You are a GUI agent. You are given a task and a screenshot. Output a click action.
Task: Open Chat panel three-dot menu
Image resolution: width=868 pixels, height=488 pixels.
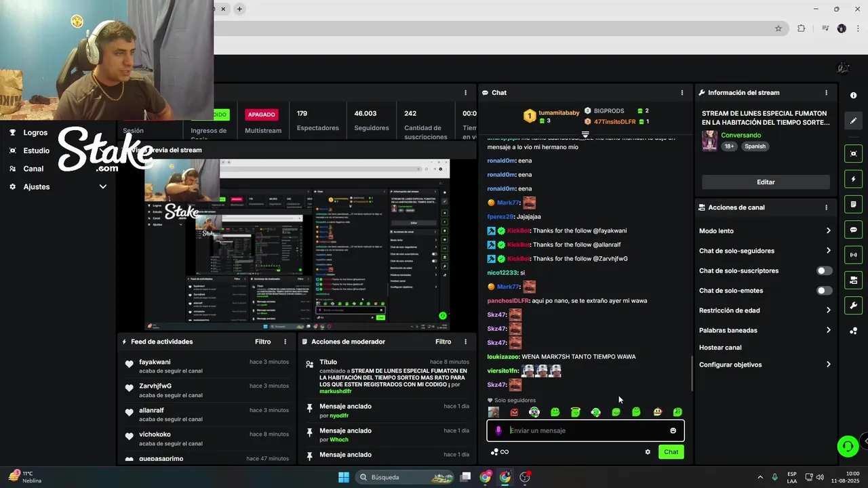(x=682, y=93)
